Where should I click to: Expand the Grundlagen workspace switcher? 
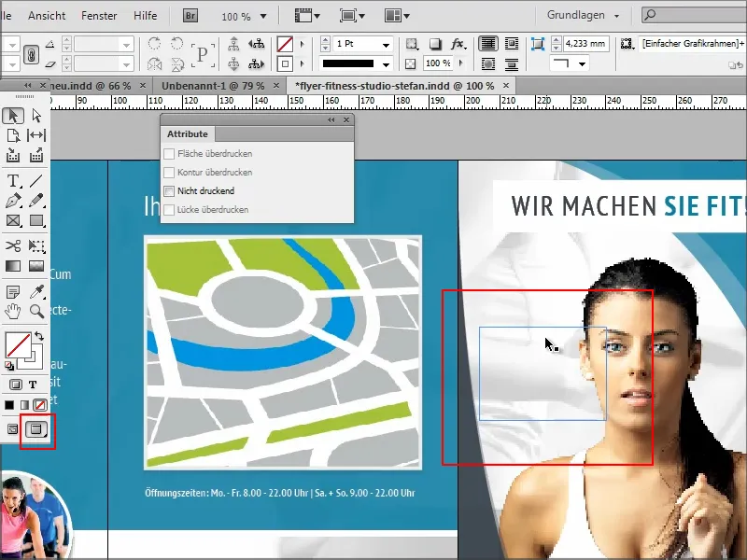point(583,15)
